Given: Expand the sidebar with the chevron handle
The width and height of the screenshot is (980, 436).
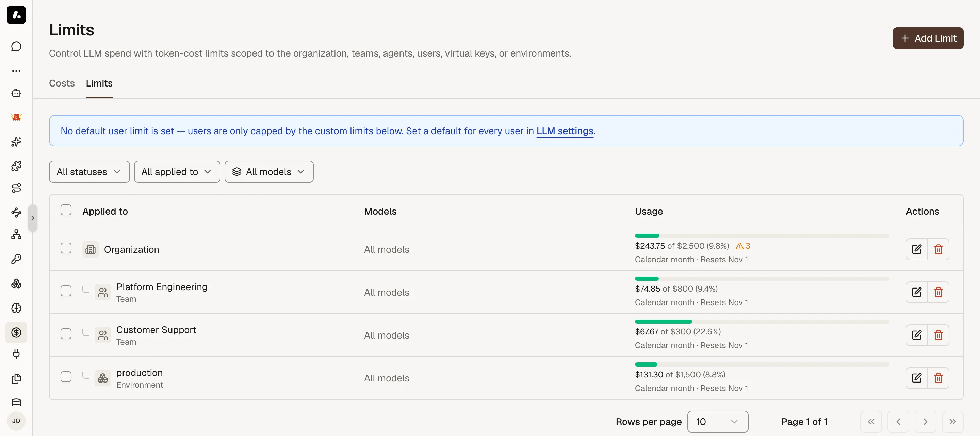Looking at the screenshot, I should 33,218.
